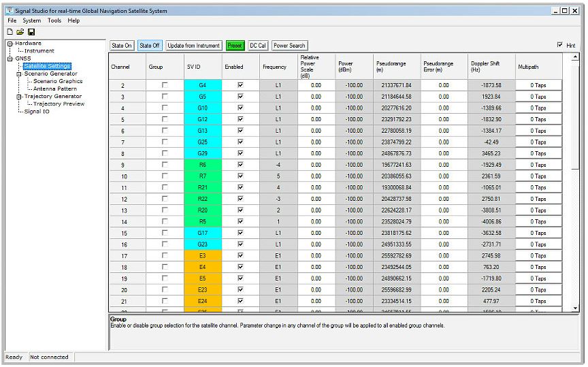Viewport: 588px width, 367px height.
Task: Click Doppler shift value 477.97
Action: click(x=491, y=301)
